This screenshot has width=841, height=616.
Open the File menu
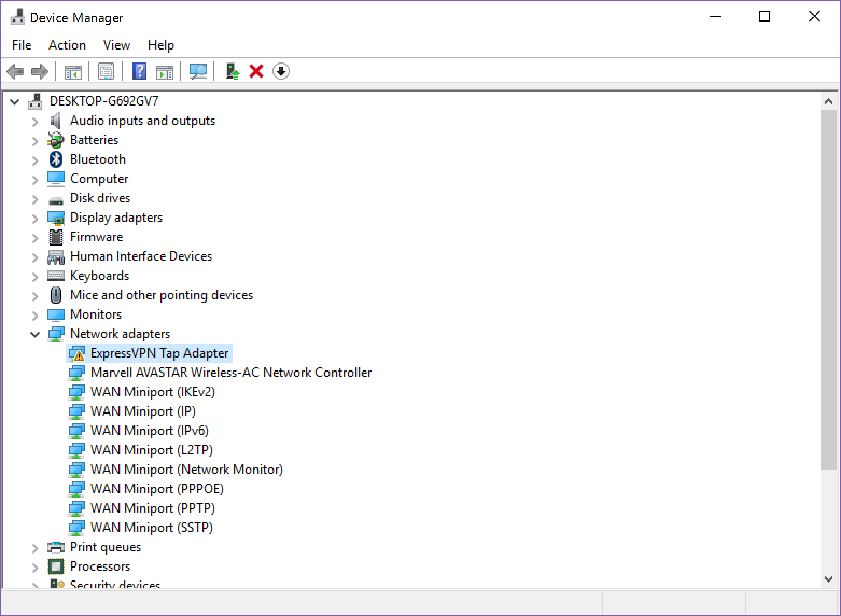click(21, 45)
